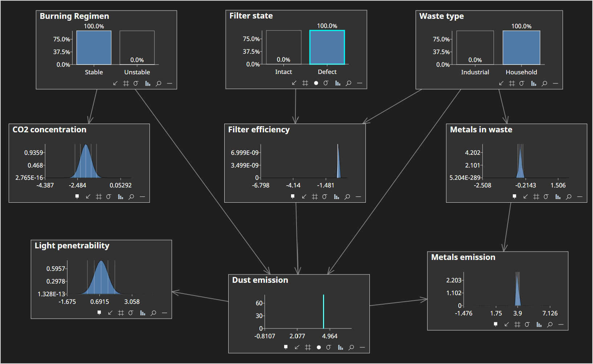The height and width of the screenshot is (364, 593).
Task: Select the Dust emission node title bar
Action: click(x=260, y=280)
